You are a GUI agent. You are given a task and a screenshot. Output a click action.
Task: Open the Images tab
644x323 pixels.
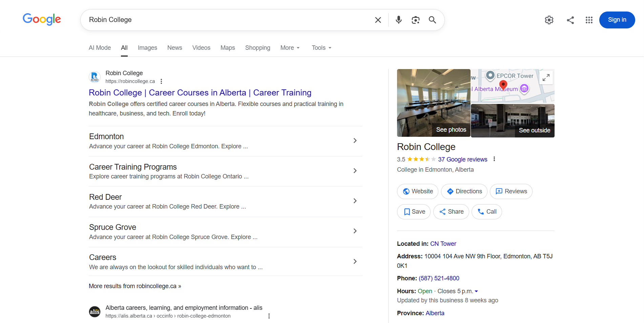pos(147,48)
